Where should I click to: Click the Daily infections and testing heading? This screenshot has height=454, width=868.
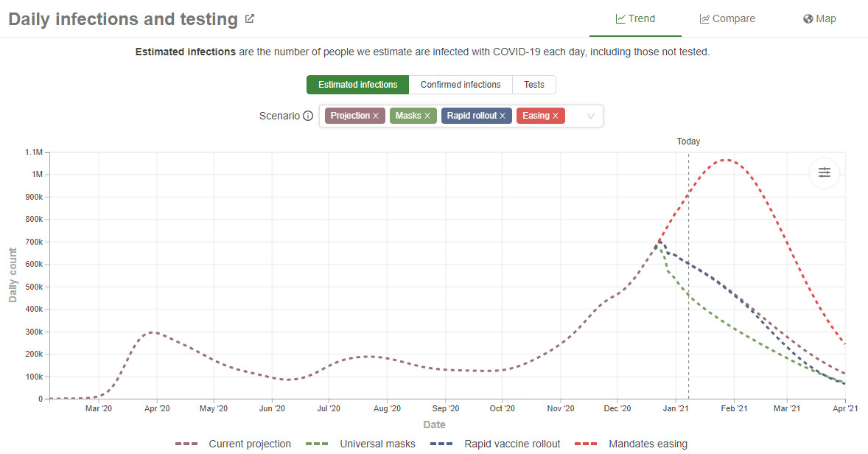coord(123,20)
